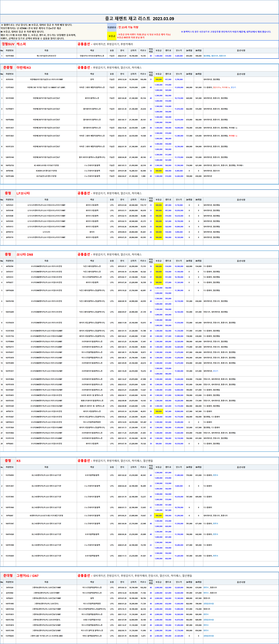Click plate number 160하6882
The width and height of the screenshot is (279, 644).
click(x=10, y=120)
